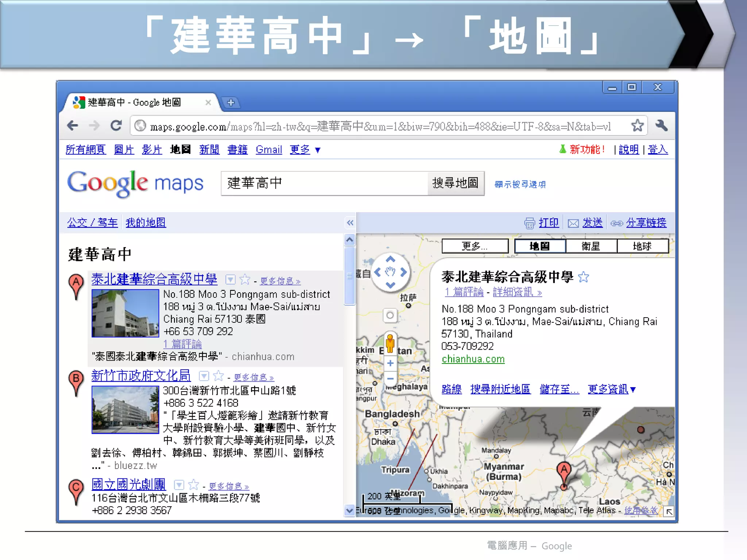Reload the page with refresh icon
Screen dimensions: 747x560
tap(116, 125)
